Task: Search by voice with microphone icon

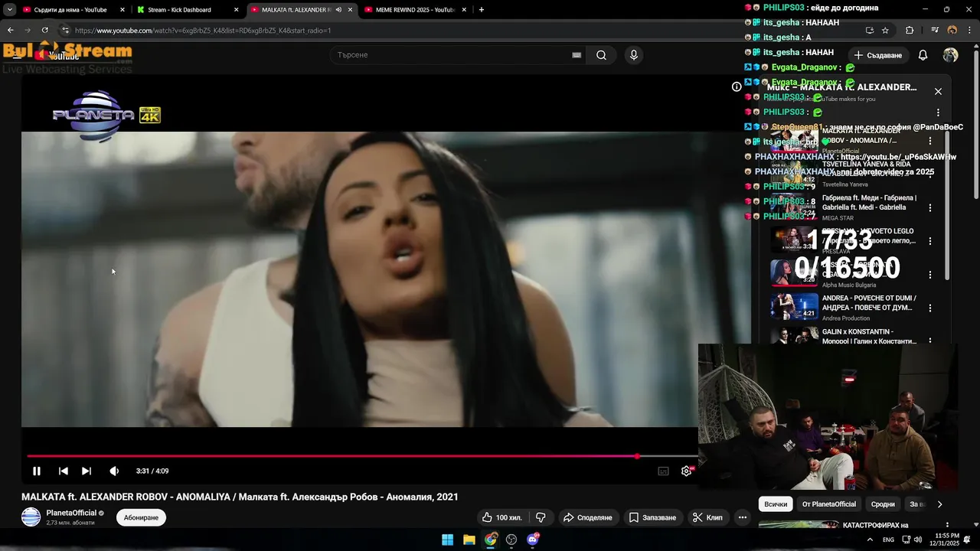Action: (633, 55)
